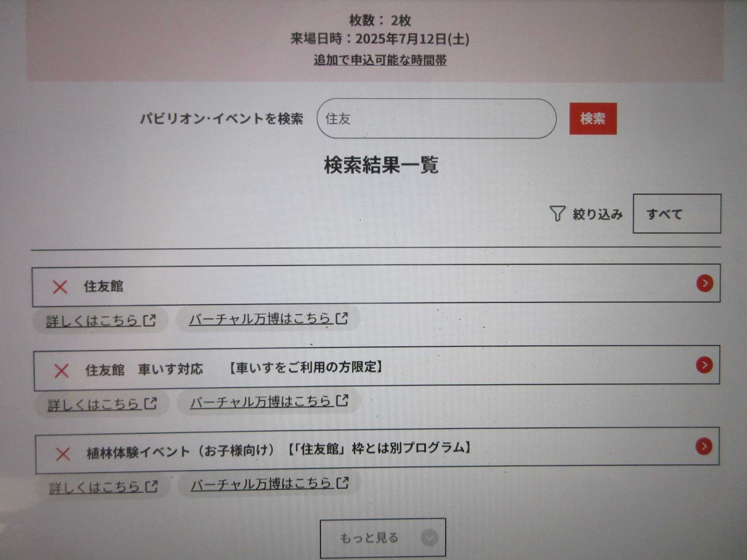Click red arrow on 車いす対応 row
Screen dimensions: 747x560
click(704, 365)
